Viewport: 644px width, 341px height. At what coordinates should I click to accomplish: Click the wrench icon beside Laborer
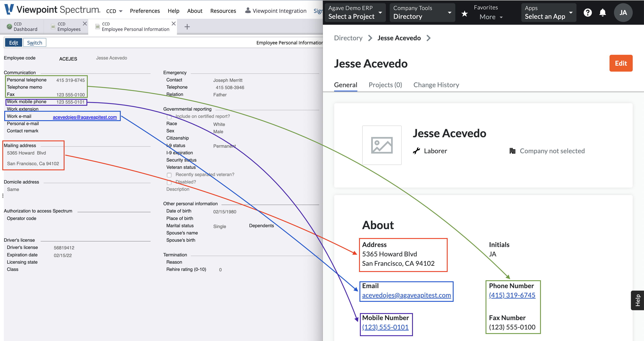pos(416,151)
